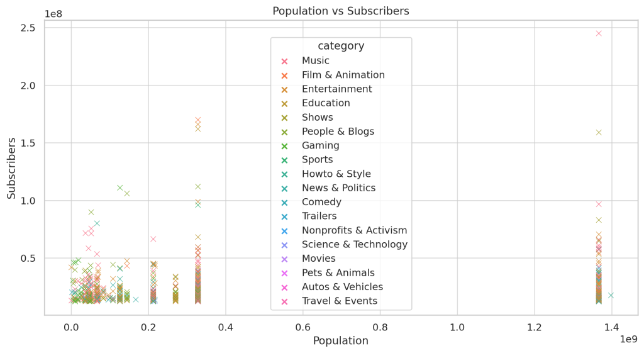Image resolution: width=644 pixels, height=353 pixels.
Task: Click the Shows point near 1.6e8 subscribers
Action: pyautogui.click(x=599, y=132)
